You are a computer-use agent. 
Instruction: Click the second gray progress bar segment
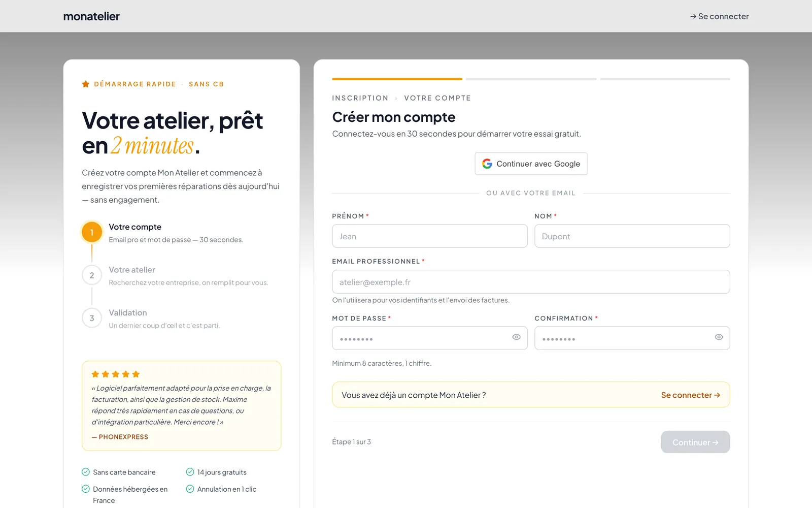click(x=531, y=79)
